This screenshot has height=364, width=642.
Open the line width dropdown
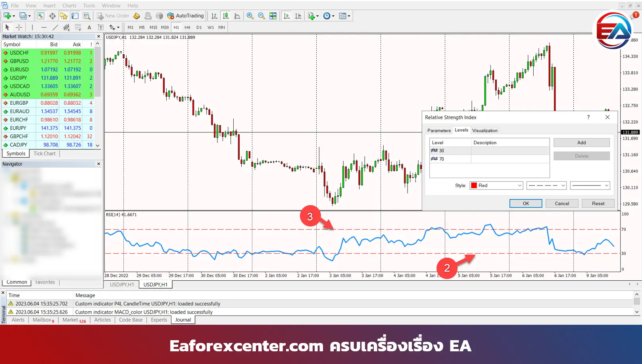(x=590, y=186)
